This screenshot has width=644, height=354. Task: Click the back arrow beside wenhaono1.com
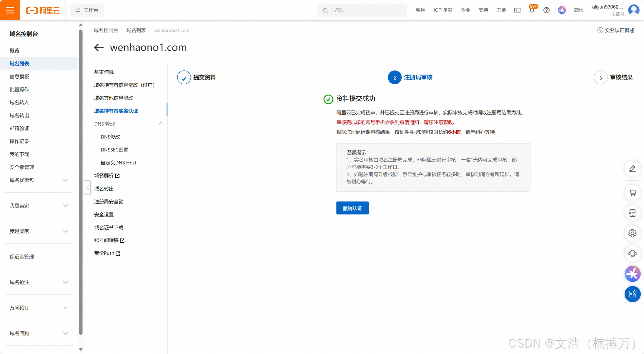pos(99,47)
